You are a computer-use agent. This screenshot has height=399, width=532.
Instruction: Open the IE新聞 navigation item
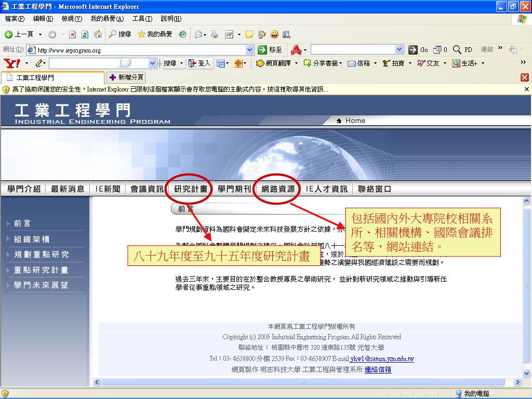pos(108,189)
